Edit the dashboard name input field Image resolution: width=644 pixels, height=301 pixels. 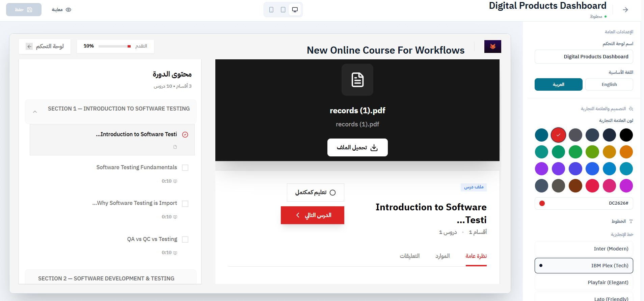(x=584, y=57)
